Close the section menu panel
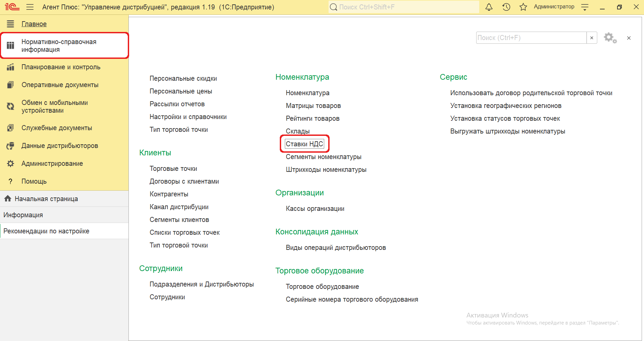The height and width of the screenshot is (341, 644). point(629,38)
